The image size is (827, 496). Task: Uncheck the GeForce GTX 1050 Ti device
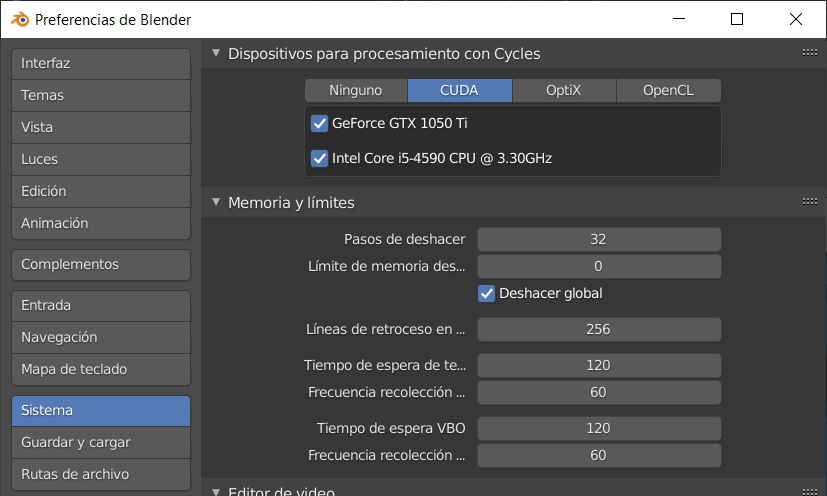[319, 123]
